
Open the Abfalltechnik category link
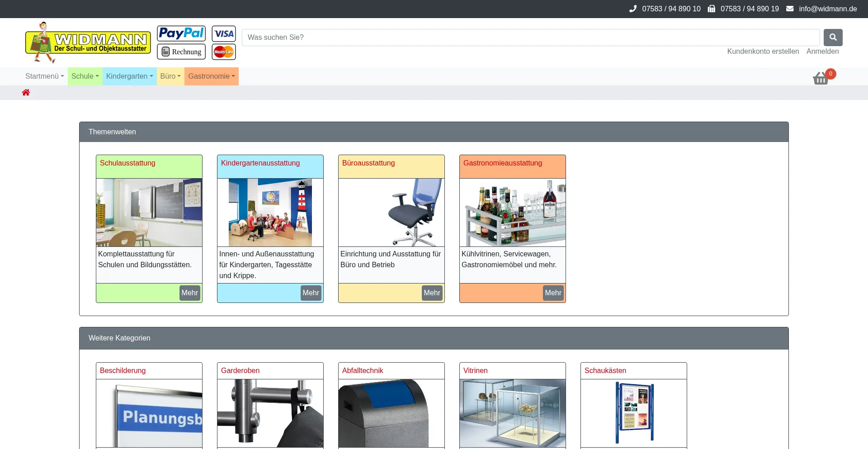(363, 371)
